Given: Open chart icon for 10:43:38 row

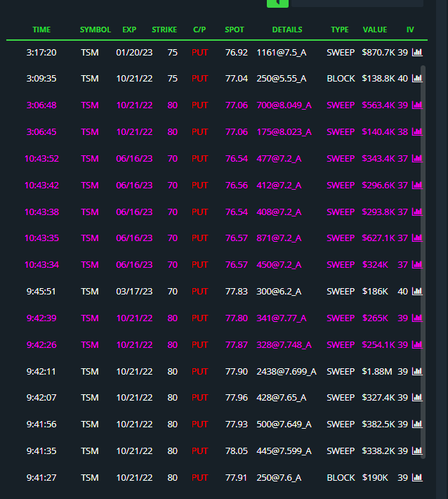Looking at the screenshot, I should (x=417, y=212).
